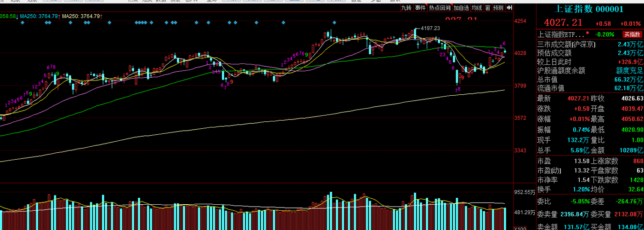Click the 3799 price axis label
This screenshot has width=644, height=230.
pyautogui.click(x=520, y=86)
